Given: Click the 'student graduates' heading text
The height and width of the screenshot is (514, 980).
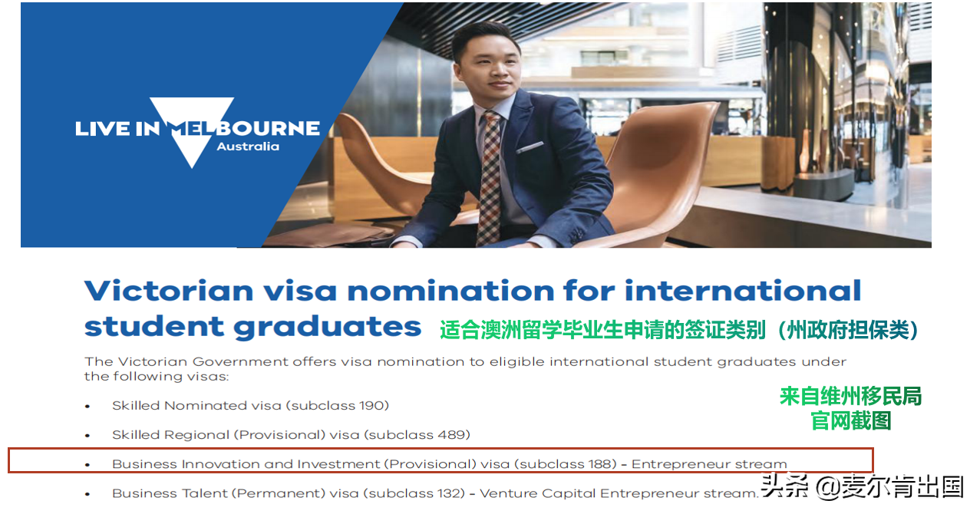Looking at the screenshot, I should coord(252,327).
